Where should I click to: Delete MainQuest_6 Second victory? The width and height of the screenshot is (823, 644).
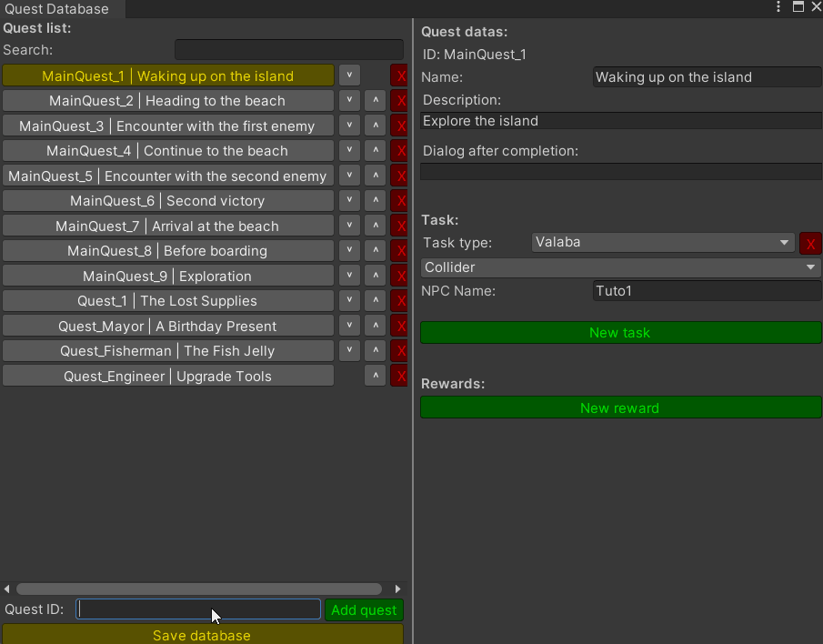pos(399,200)
